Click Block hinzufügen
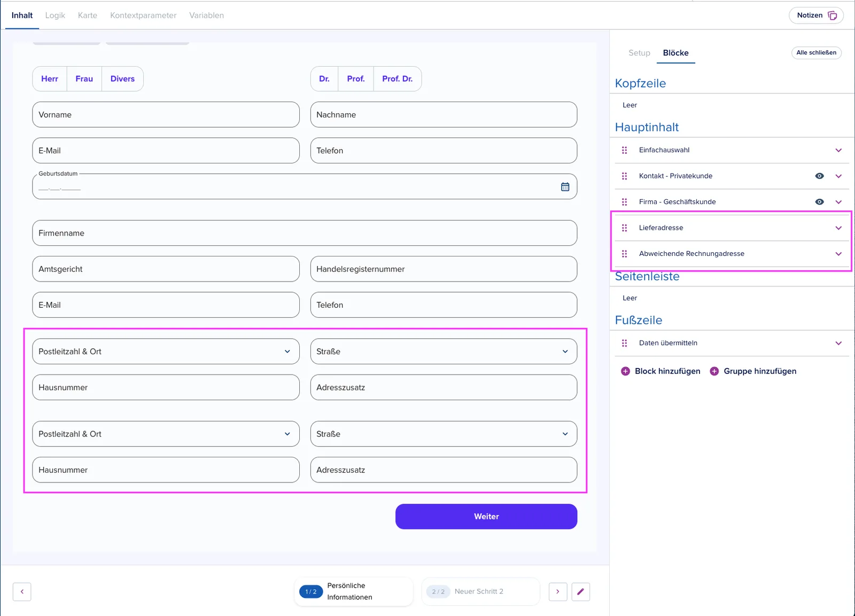 (660, 371)
